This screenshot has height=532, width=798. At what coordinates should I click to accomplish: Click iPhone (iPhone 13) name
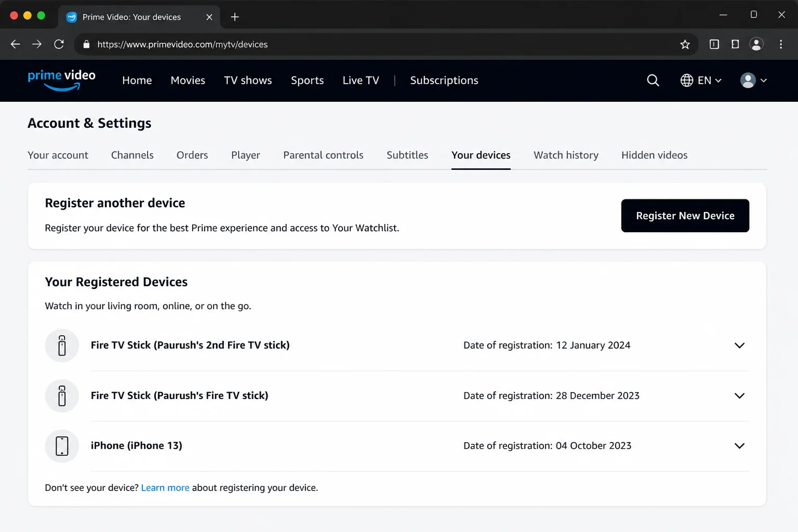tap(136, 446)
